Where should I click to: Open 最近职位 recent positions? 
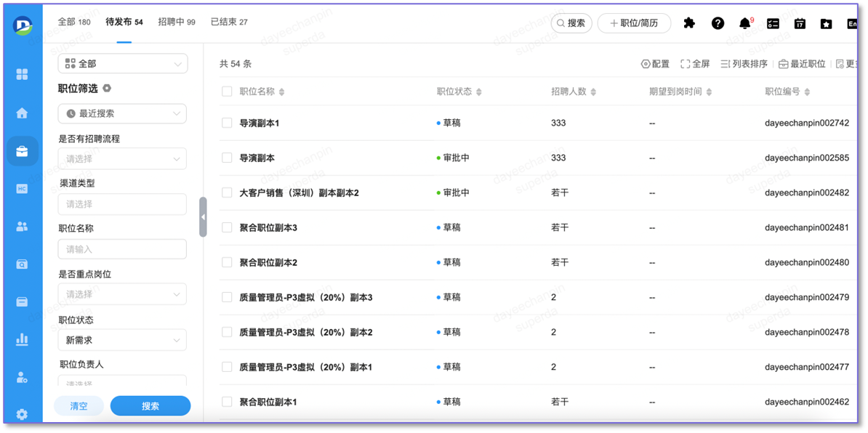click(x=802, y=64)
